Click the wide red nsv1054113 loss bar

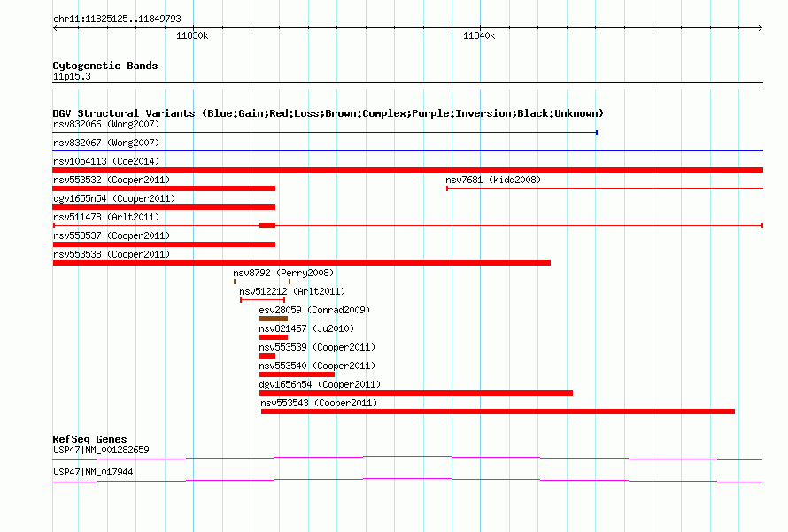407,170
